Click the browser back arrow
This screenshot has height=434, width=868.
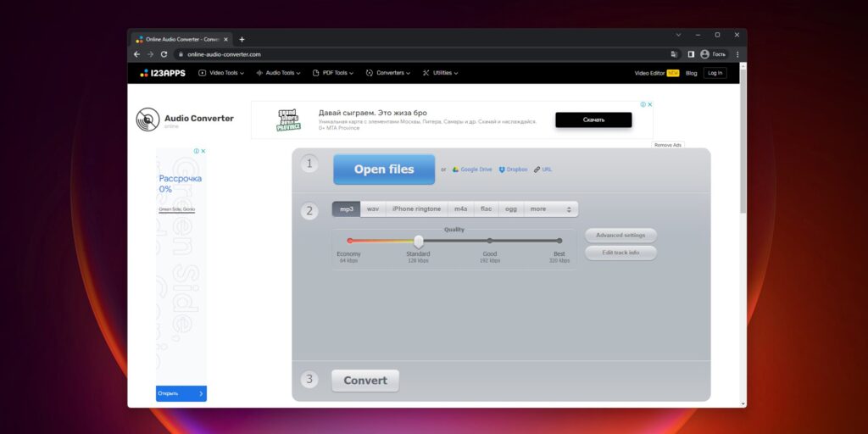pyautogui.click(x=136, y=54)
